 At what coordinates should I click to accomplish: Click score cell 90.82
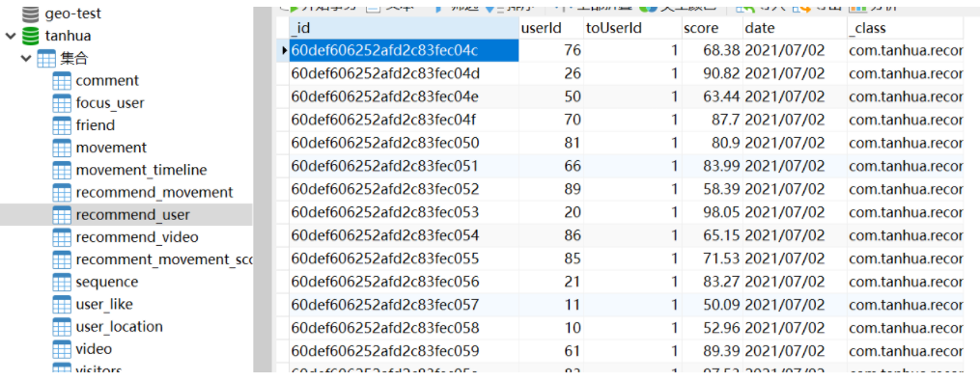click(x=712, y=73)
